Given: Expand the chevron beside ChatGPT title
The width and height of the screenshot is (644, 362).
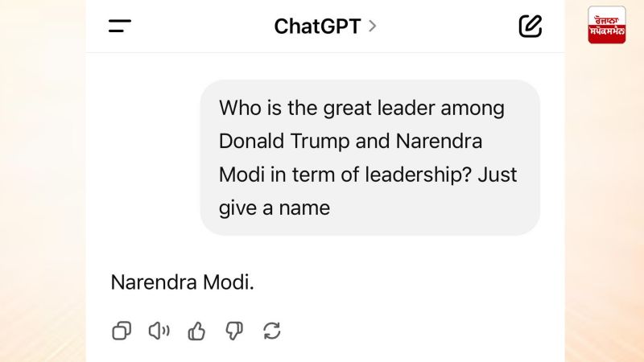Looking at the screenshot, I should click(x=372, y=26).
